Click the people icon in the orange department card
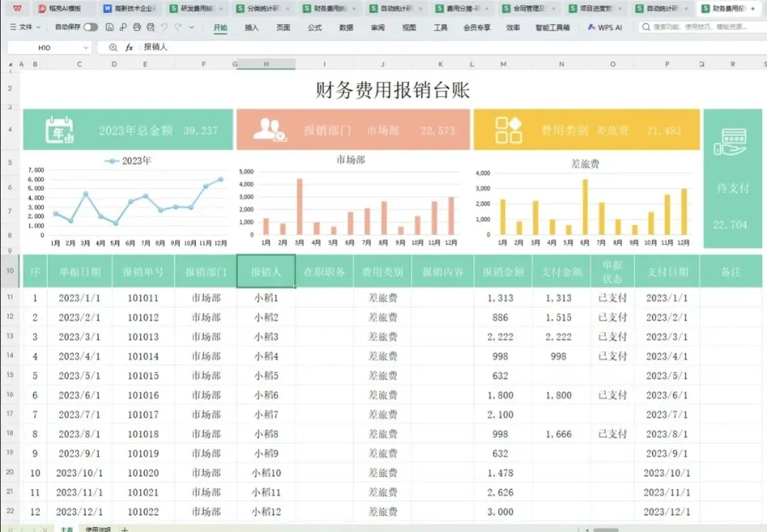767x532 pixels. 270,130
